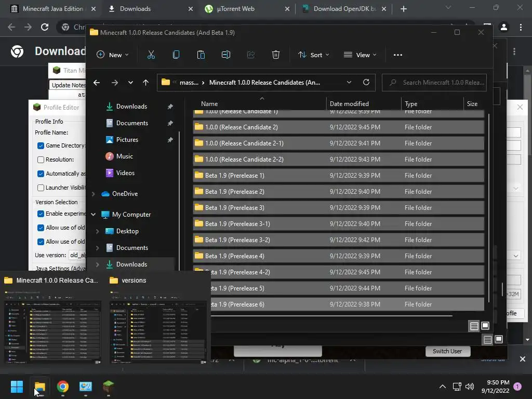Click the file list vertical scrollbar
The width and height of the screenshot is (532, 399).
click(x=488, y=208)
